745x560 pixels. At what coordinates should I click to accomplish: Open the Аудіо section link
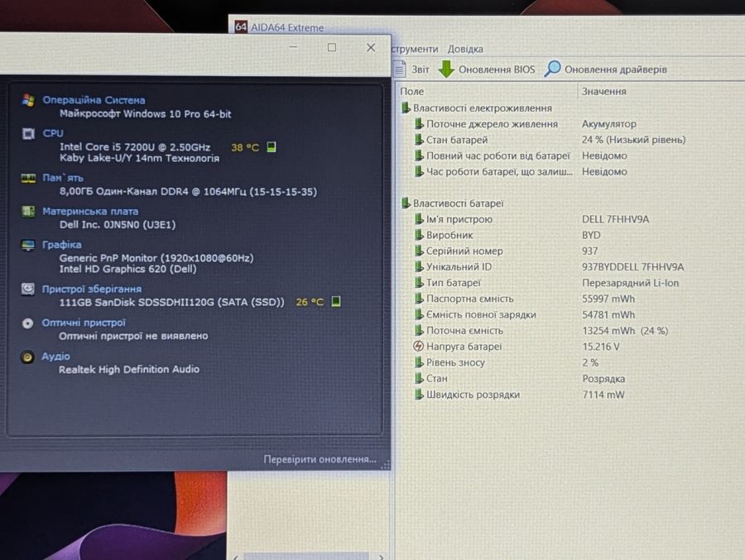click(55, 357)
